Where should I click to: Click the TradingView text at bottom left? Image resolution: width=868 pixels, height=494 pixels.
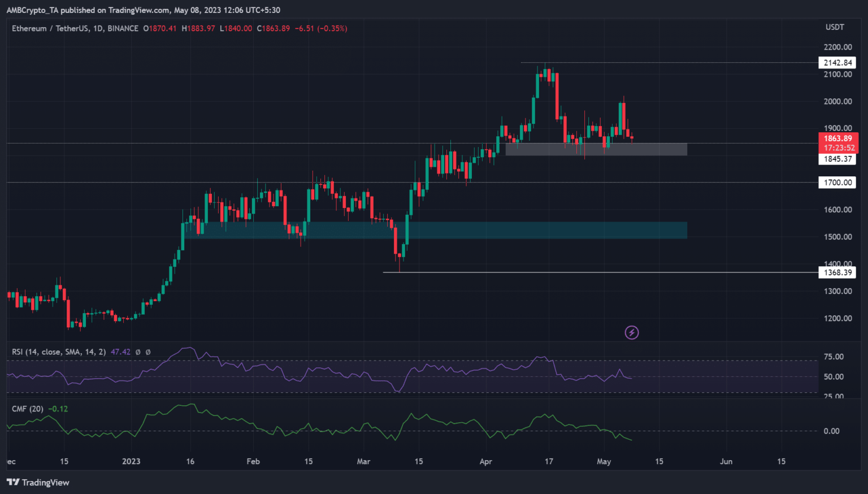[x=45, y=482]
